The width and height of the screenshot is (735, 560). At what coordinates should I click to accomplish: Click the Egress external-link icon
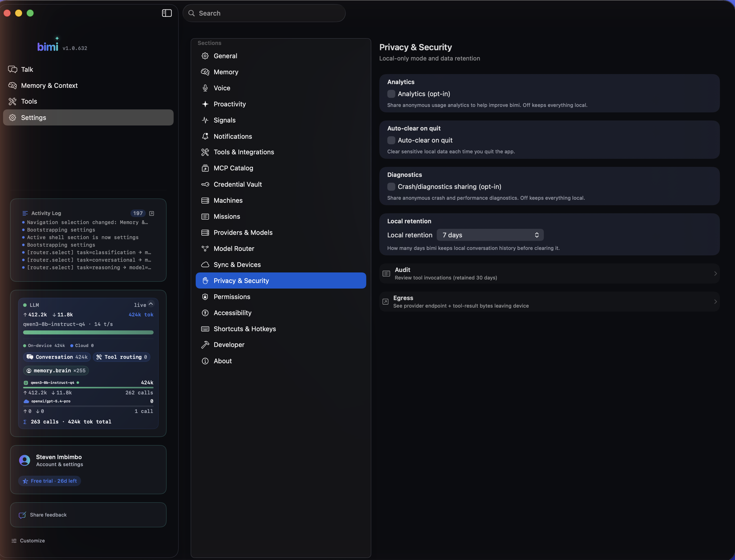coord(386,302)
